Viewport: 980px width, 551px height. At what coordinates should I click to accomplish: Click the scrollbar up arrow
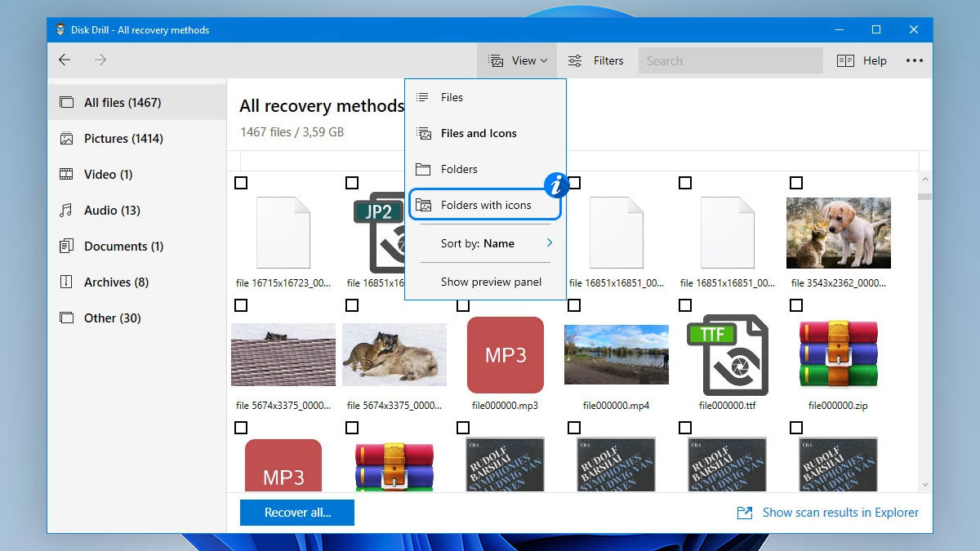click(925, 179)
